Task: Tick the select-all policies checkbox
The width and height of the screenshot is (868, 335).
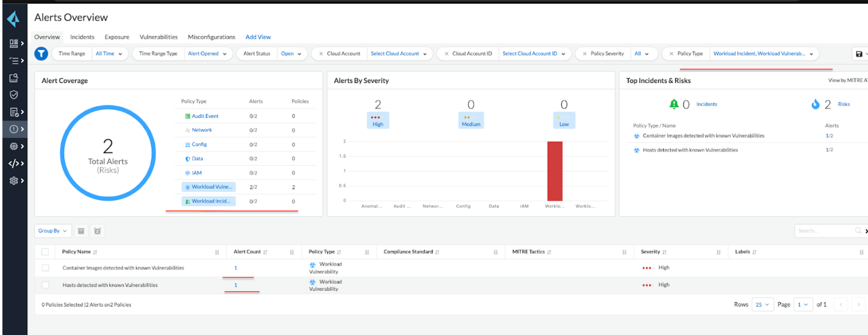Action: pos(45,252)
